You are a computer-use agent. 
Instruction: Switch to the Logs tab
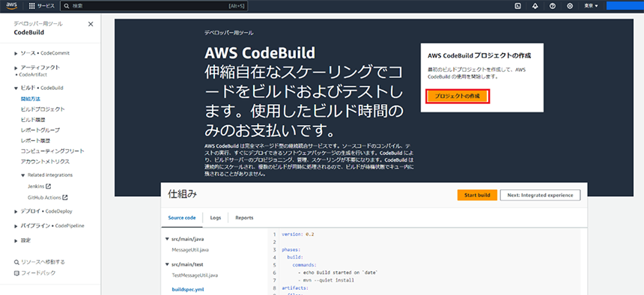216,218
